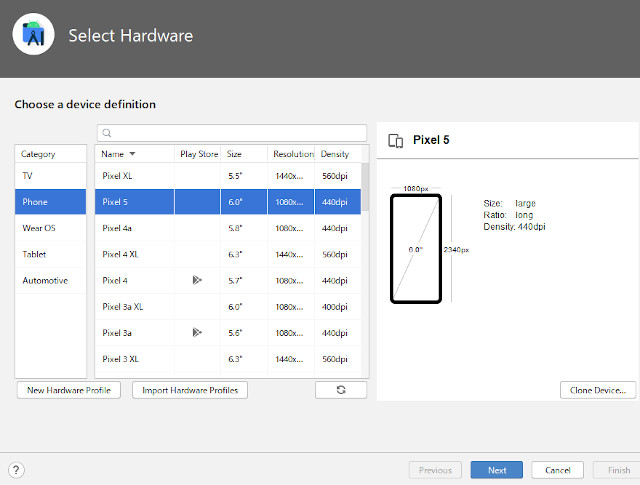Focus the device search field
Image resolution: width=640 pixels, height=485 pixels.
click(232, 133)
